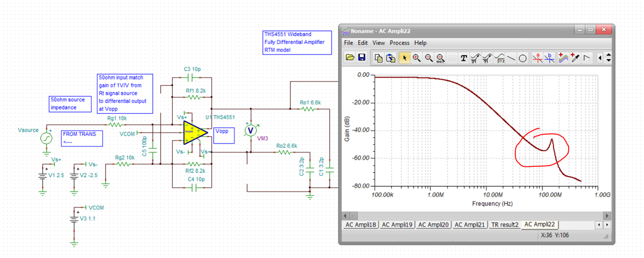
Task: Switch to the AC Ampli20 tab
Action: click(x=433, y=224)
